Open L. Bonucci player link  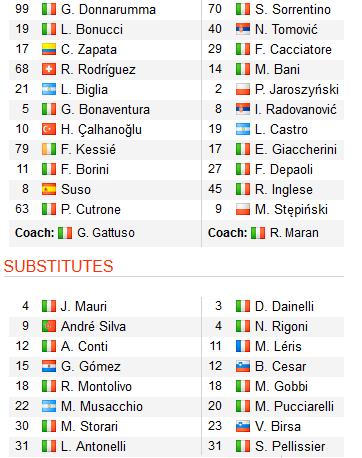coord(92,29)
